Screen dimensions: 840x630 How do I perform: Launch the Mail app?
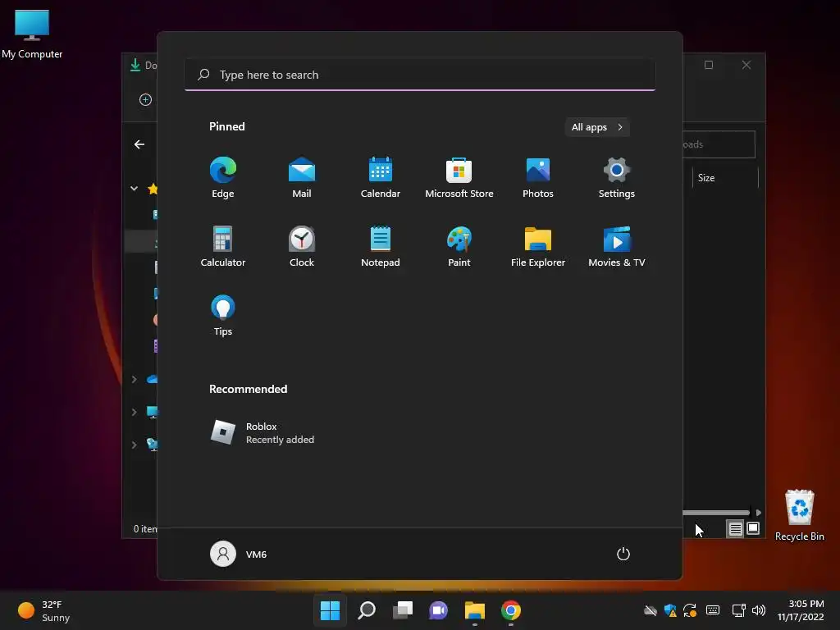(x=302, y=178)
